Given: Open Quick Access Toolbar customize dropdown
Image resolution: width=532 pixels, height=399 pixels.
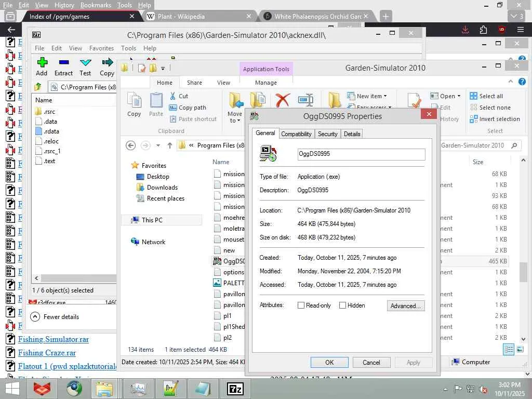Looking at the screenshot, I should coord(163,68).
